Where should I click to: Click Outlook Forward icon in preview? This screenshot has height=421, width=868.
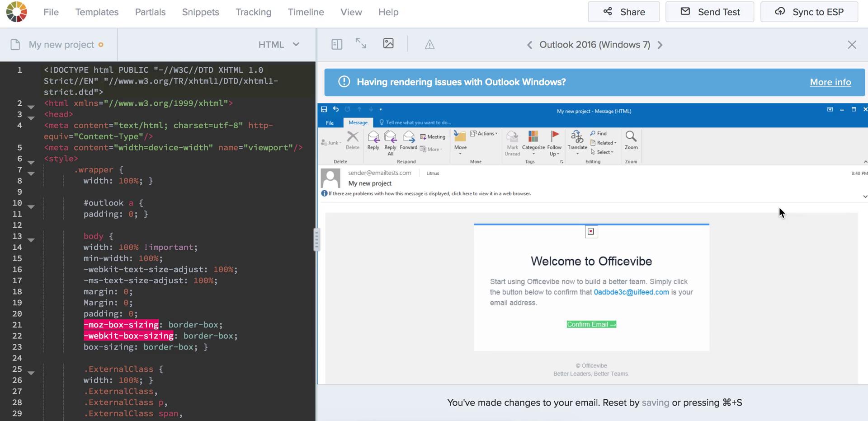click(409, 140)
